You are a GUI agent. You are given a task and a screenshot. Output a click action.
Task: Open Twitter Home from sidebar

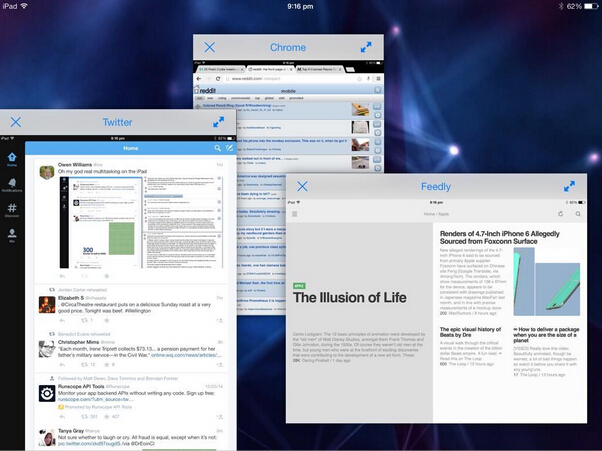[12, 160]
